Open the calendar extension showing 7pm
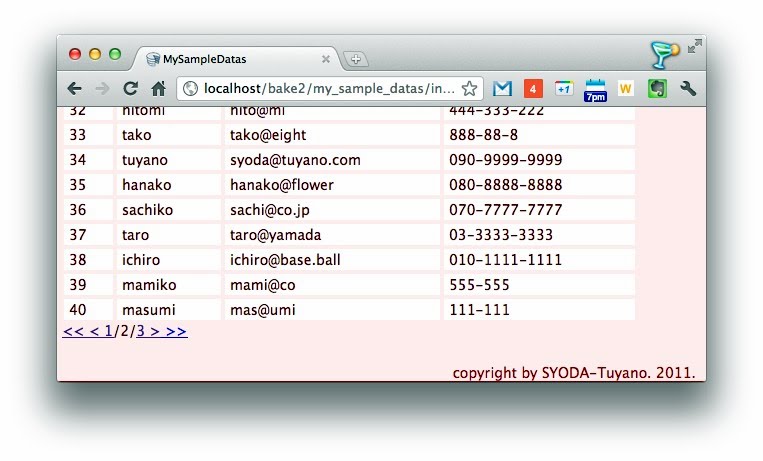The height and width of the screenshot is (461, 763). (x=595, y=89)
